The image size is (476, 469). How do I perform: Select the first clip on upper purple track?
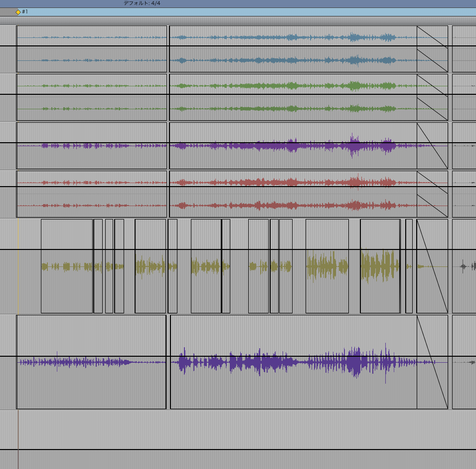pyautogui.click(x=92, y=146)
